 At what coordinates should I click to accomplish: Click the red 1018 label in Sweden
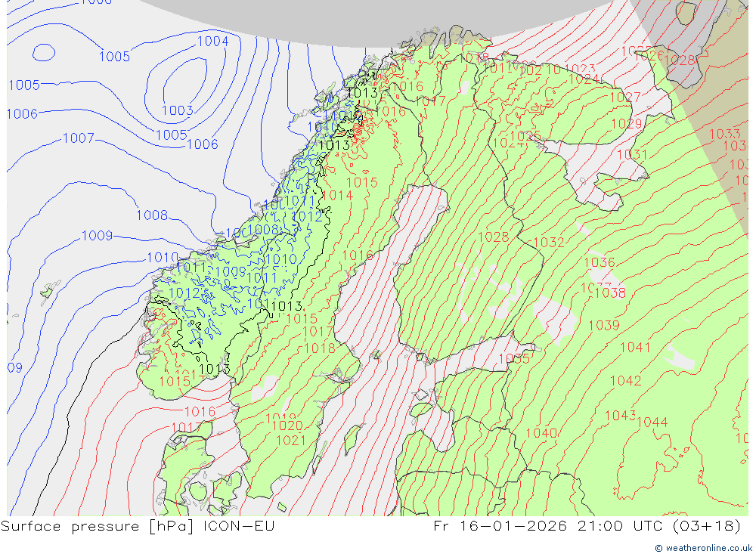click(320, 348)
